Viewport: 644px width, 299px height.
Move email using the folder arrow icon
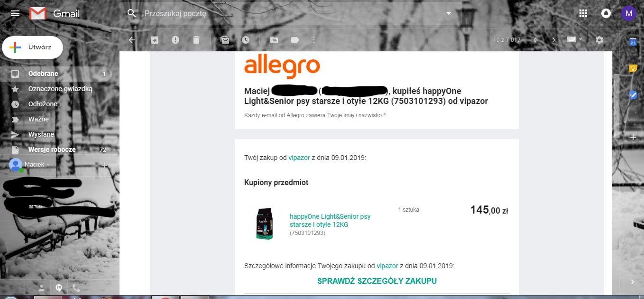coord(274,40)
